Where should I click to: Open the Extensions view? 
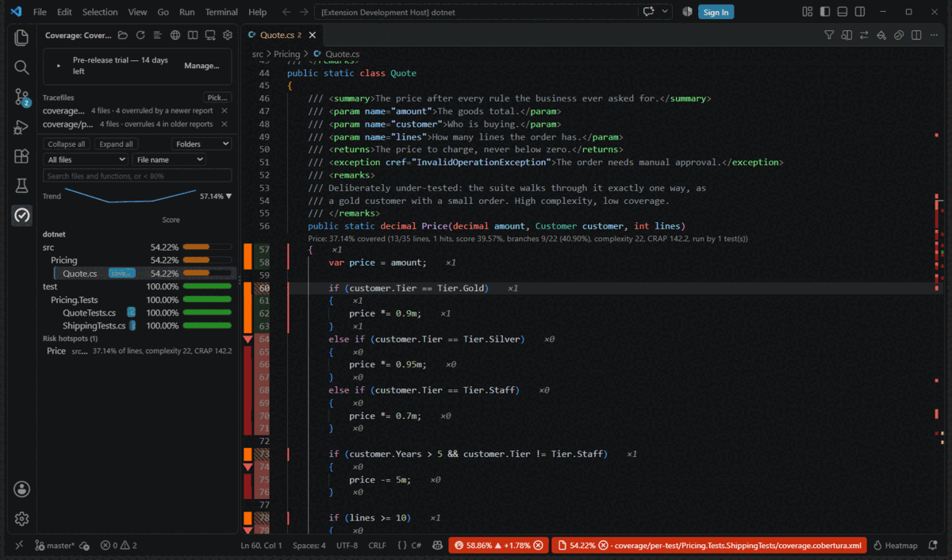21,156
